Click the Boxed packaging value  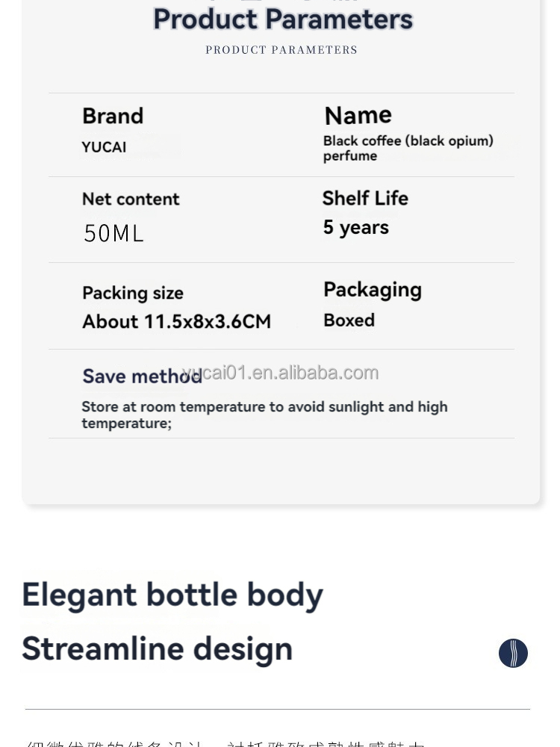pos(349,320)
